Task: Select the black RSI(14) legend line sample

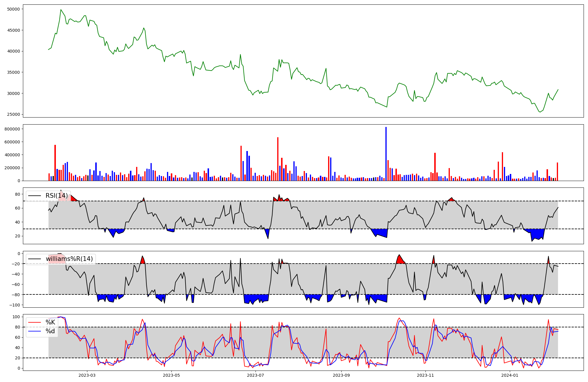Action: [34, 196]
